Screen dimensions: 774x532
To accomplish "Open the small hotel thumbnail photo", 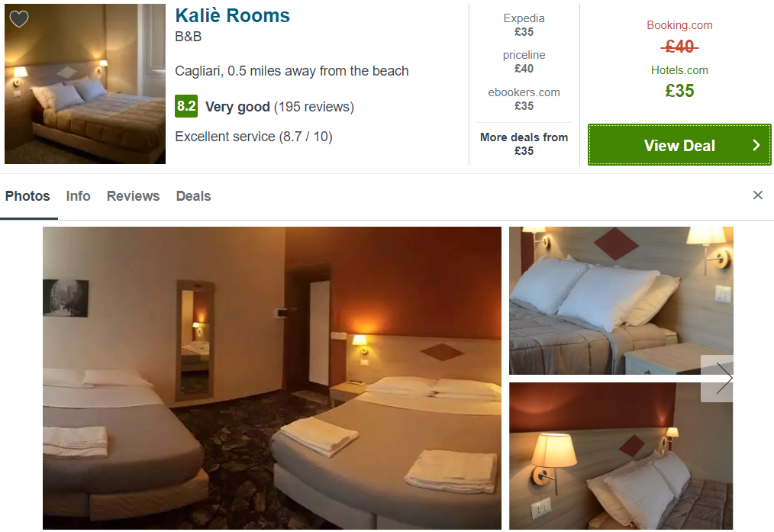I will (x=85, y=84).
